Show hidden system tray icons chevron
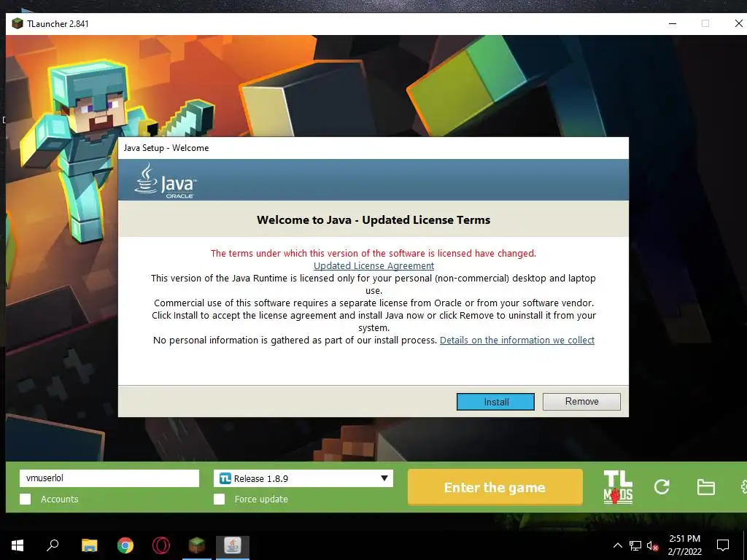The width and height of the screenshot is (747, 560). [617, 545]
